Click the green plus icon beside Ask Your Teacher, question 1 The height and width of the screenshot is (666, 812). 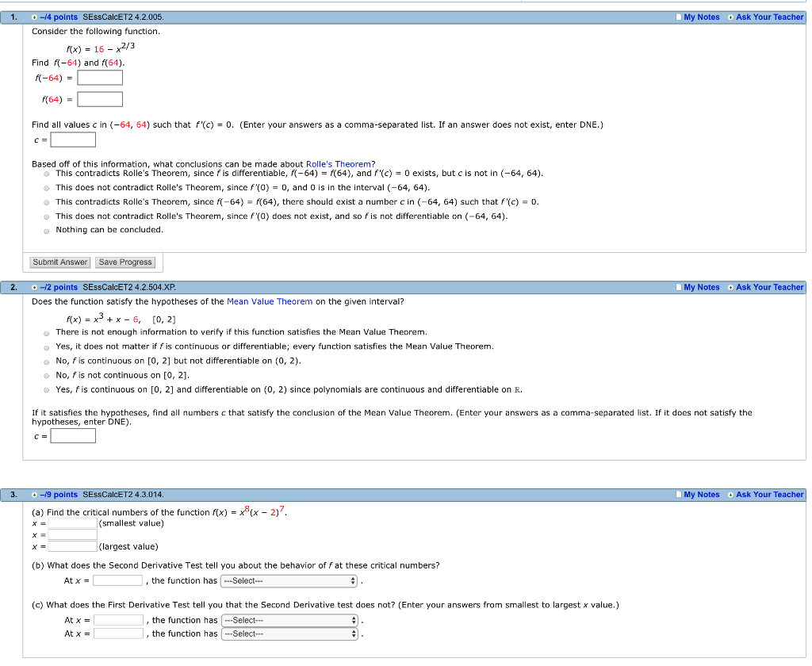pyautogui.click(x=730, y=17)
